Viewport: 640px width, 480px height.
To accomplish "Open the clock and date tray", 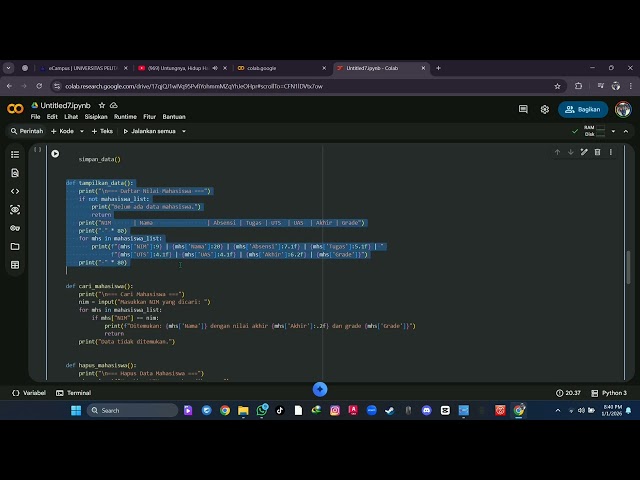I will tap(611, 410).
